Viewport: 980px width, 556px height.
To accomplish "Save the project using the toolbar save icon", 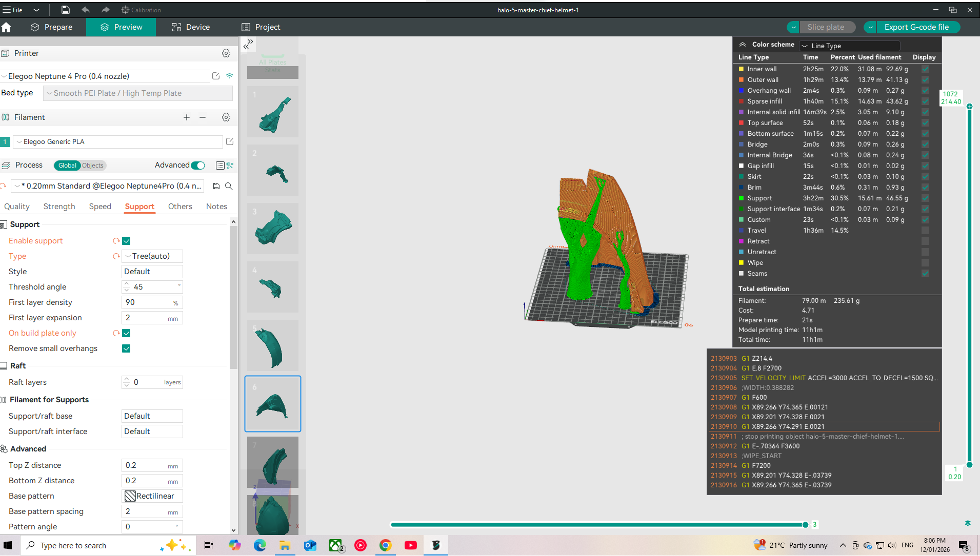I will [66, 9].
